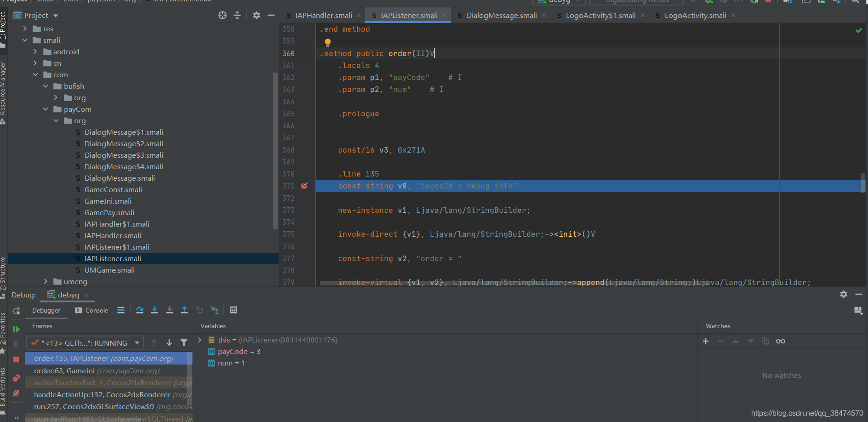Click the project tree vertical scrollbar

275,151
